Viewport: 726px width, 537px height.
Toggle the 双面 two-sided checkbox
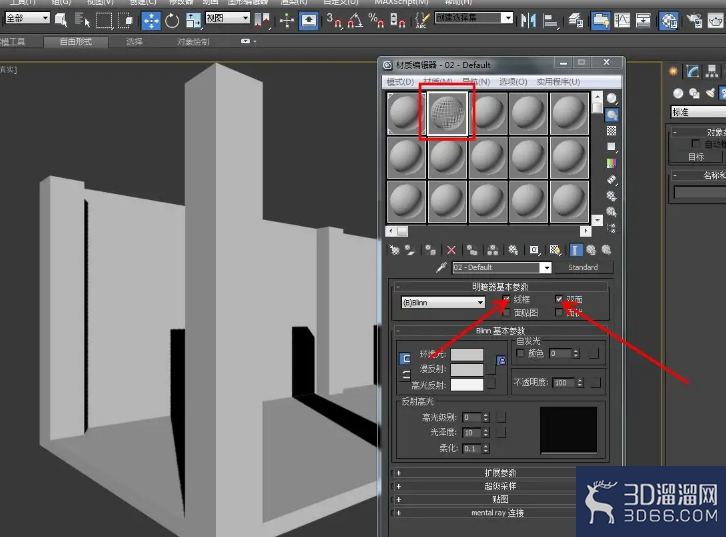pyautogui.click(x=559, y=299)
